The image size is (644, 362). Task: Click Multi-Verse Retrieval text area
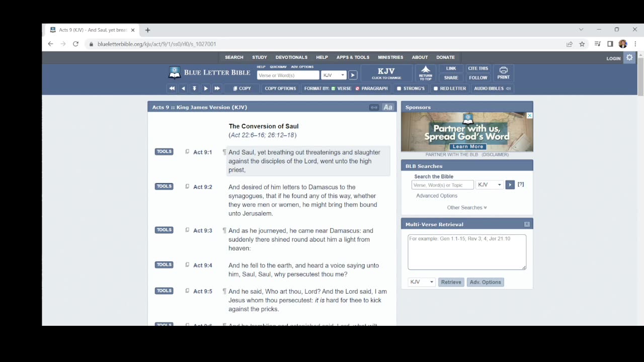(467, 252)
